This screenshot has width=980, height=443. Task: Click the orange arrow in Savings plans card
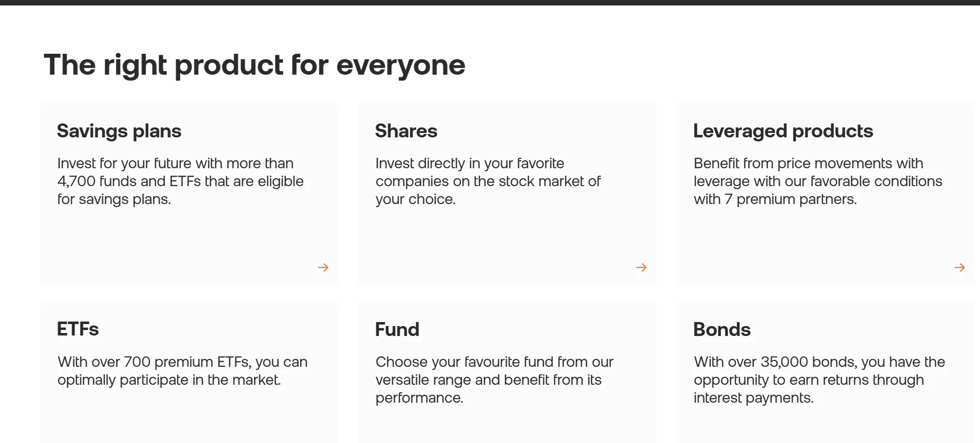coord(323,268)
